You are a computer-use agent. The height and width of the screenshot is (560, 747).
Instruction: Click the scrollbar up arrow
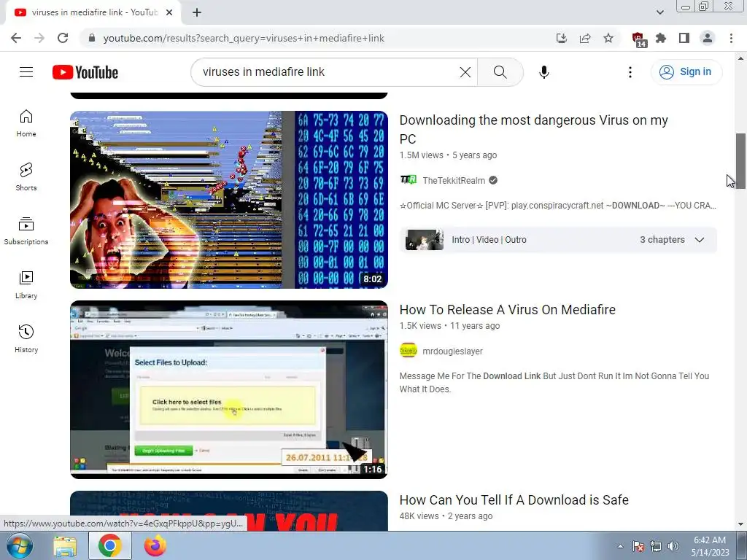740,58
